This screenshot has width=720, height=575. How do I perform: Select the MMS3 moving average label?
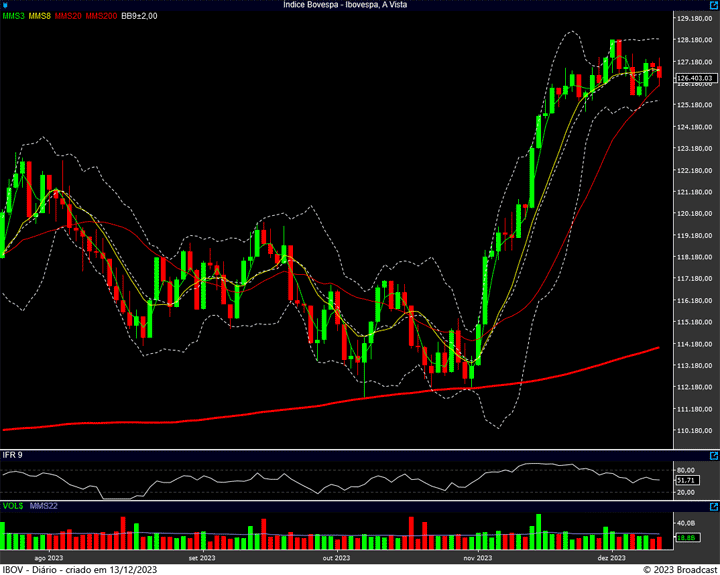click(14, 17)
